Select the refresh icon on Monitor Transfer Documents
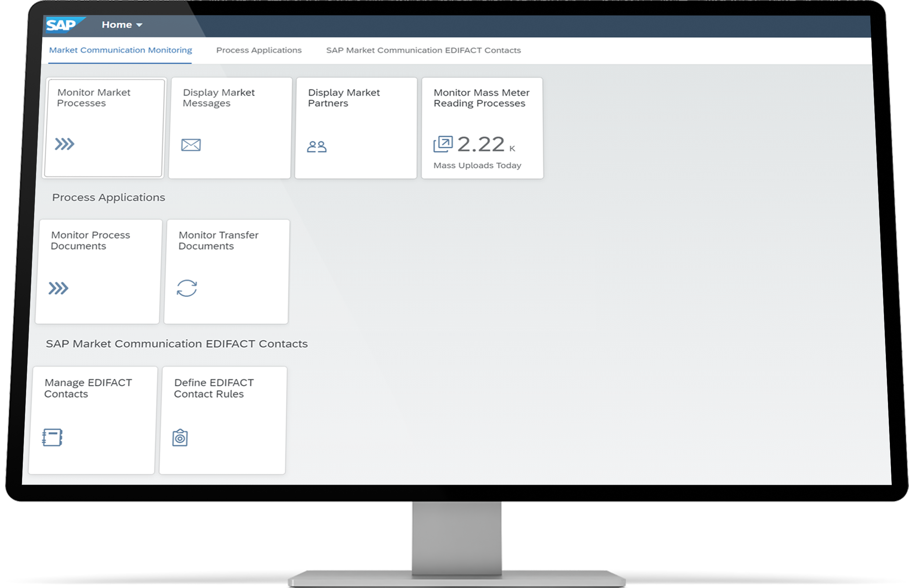Image resolution: width=909 pixels, height=588 pixels. click(x=188, y=288)
